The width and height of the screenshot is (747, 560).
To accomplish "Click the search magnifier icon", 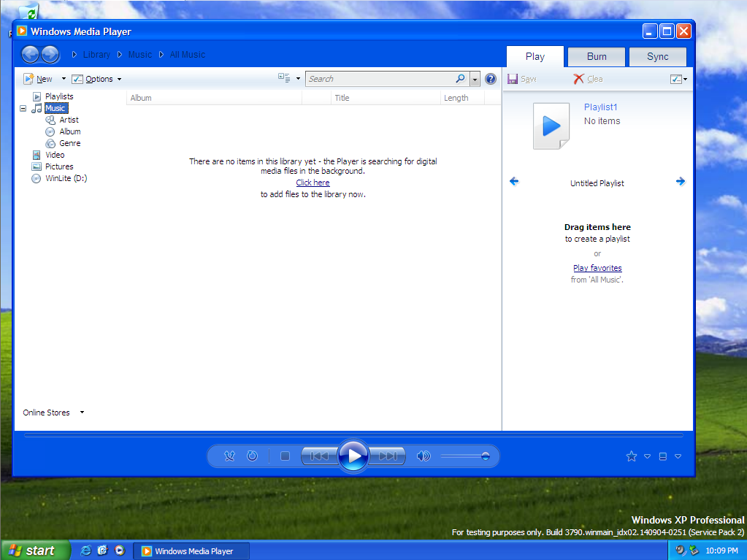I will point(460,79).
